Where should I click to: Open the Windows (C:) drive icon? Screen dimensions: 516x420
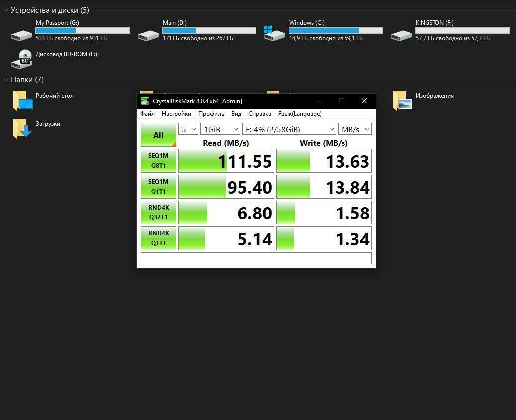(x=275, y=33)
